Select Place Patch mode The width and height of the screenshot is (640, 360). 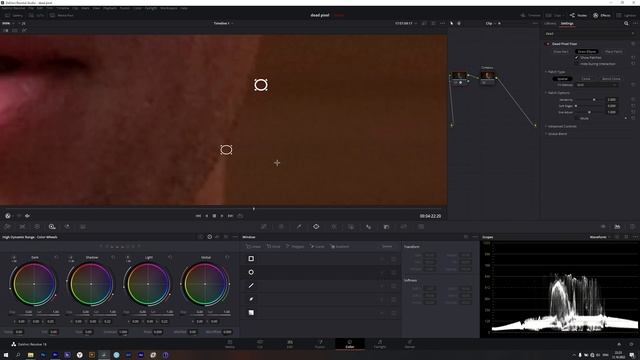pos(613,51)
